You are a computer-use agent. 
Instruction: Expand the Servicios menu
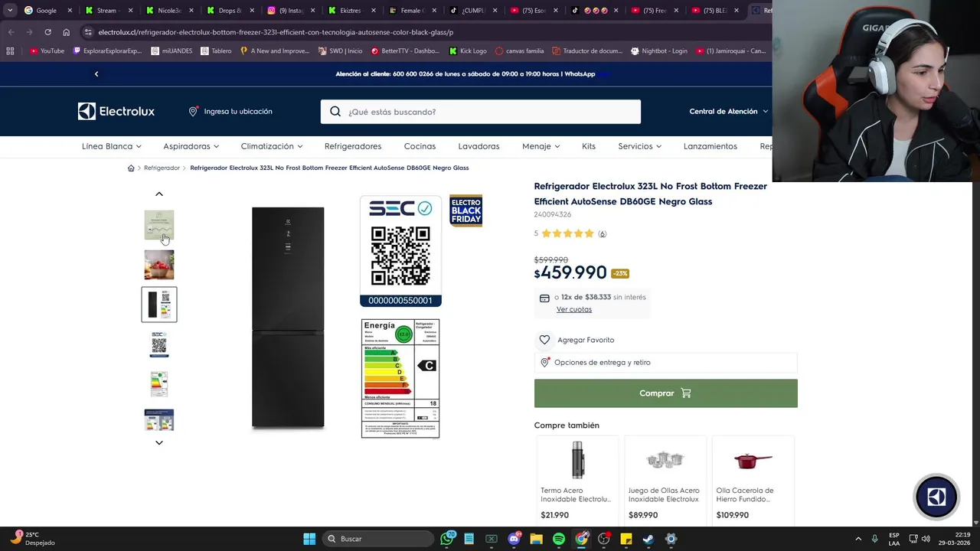coord(640,146)
